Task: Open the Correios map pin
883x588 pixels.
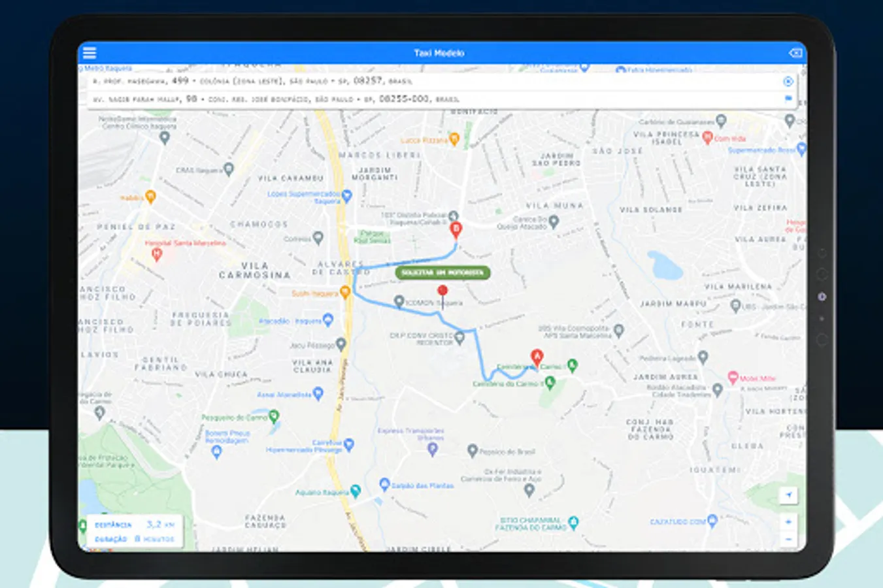Action: [x=318, y=238]
